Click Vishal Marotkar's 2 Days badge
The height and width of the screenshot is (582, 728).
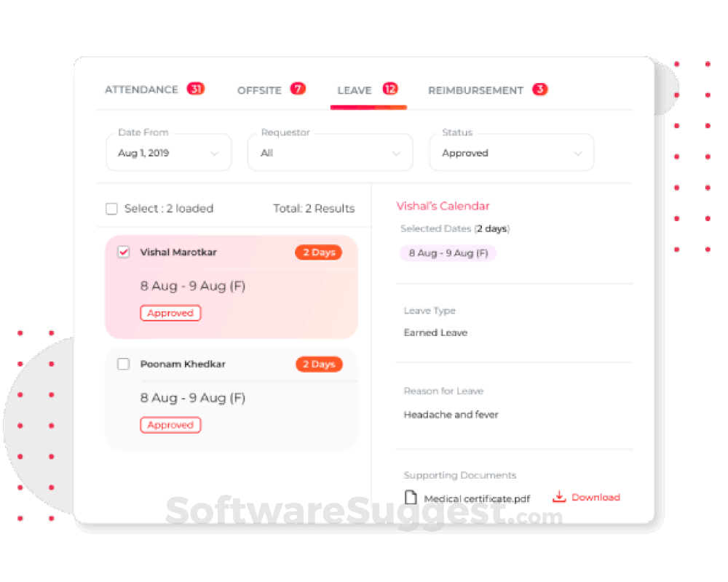319,252
